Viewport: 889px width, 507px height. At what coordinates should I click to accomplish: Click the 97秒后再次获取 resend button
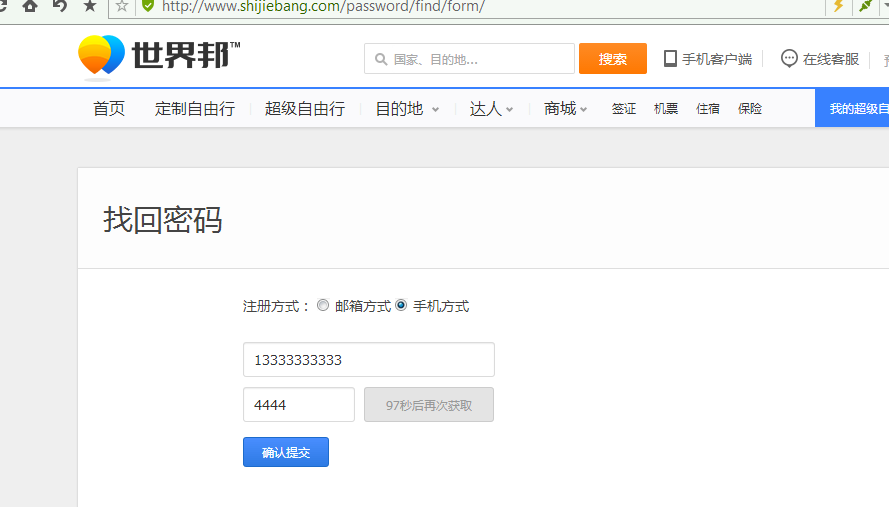coord(429,405)
